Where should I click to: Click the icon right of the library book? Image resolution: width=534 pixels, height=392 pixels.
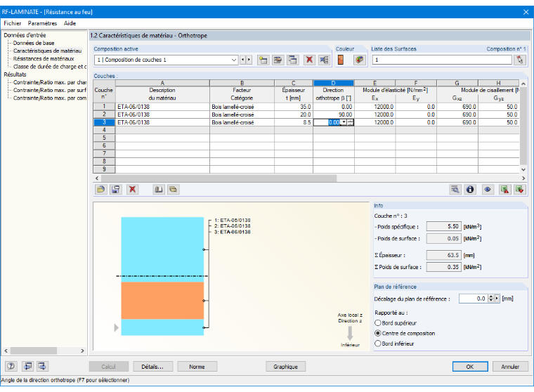(174, 190)
